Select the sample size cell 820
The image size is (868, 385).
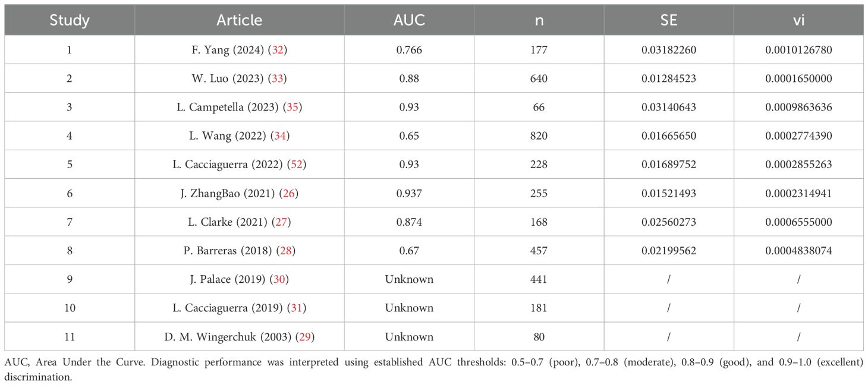539,136
